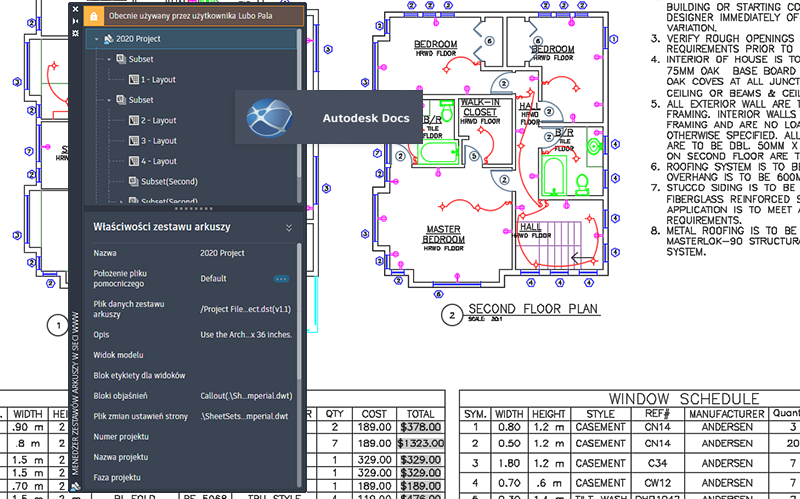Viewport: 800px width, 499px height.
Task: Click the view bubble numbered 1
Action: tap(58, 325)
